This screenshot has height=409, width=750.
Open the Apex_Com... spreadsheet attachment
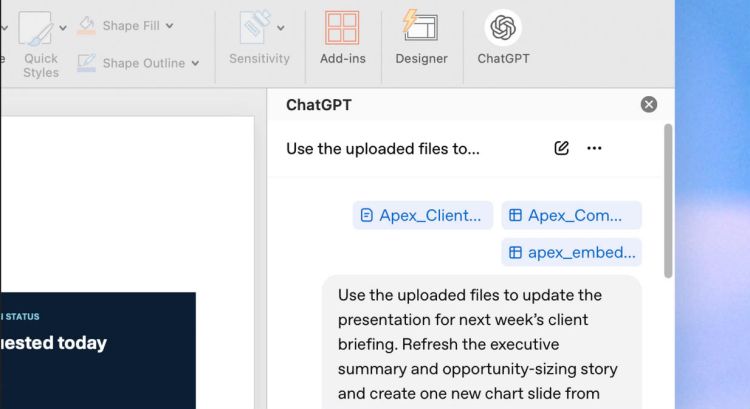pos(571,215)
